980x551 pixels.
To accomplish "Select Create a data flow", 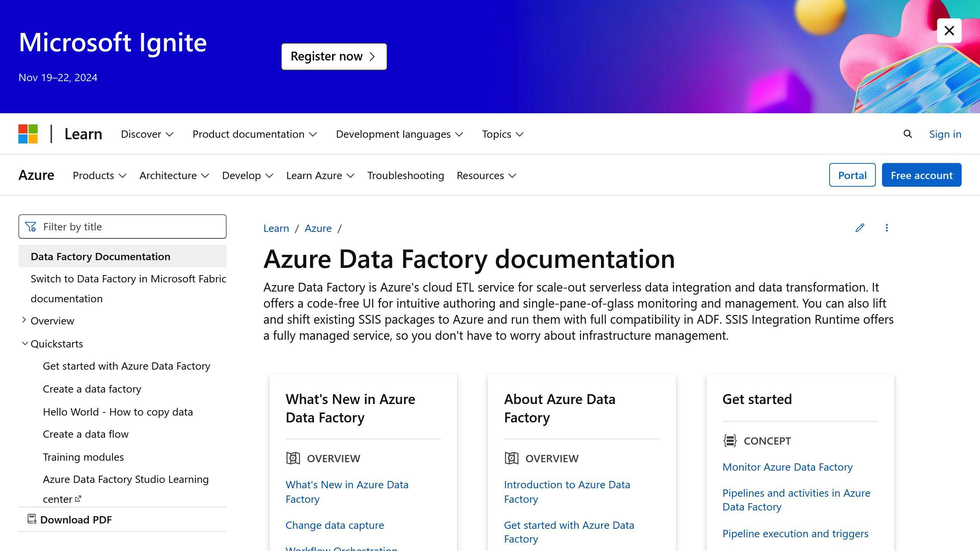I will (86, 434).
